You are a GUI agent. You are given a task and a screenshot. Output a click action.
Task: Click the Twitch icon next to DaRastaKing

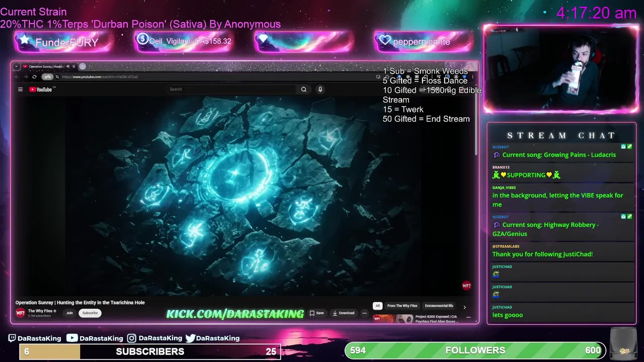12,338
